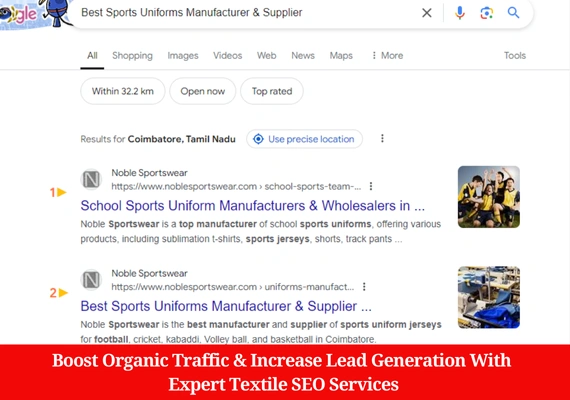Click the noblesportswear.com uniforms-manufact URL
This screenshot has width=570, height=400.
point(233,287)
